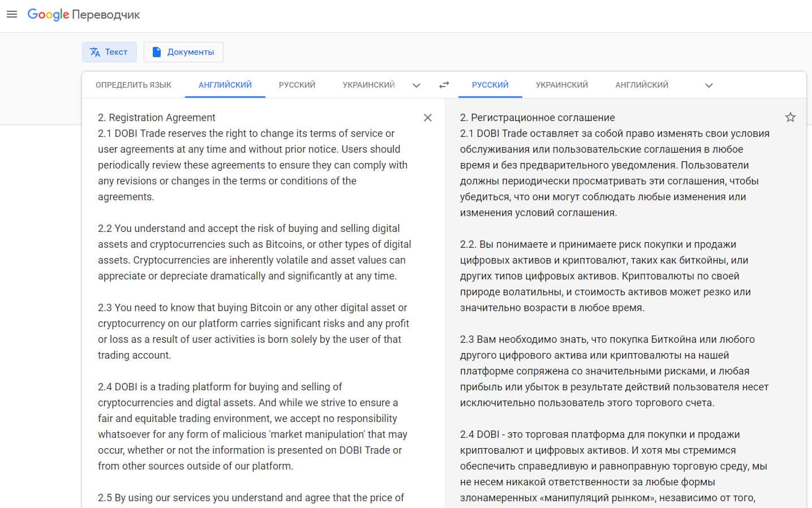Image resolution: width=812 pixels, height=508 pixels.
Task: Click the Переводчик title link
Action: coord(106,15)
